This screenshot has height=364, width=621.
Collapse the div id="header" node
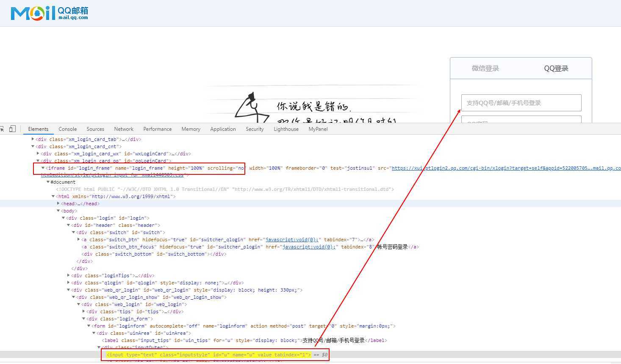pos(69,225)
